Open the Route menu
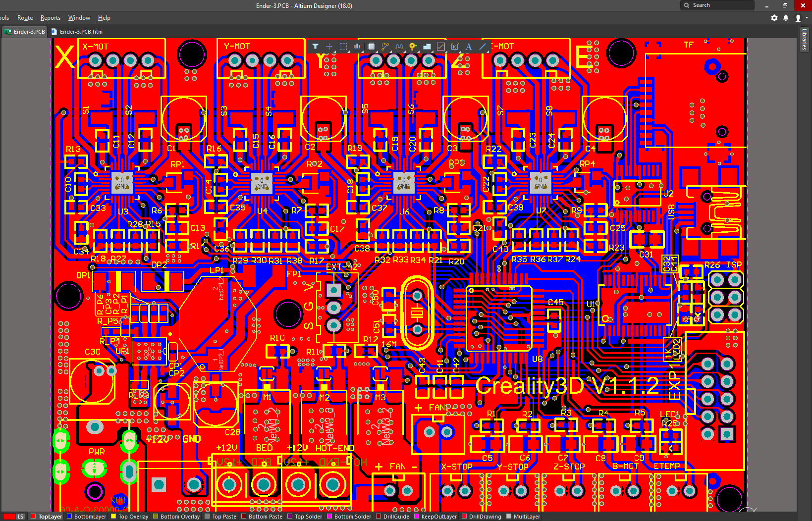This screenshot has width=812, height=521. coord(25,18)
